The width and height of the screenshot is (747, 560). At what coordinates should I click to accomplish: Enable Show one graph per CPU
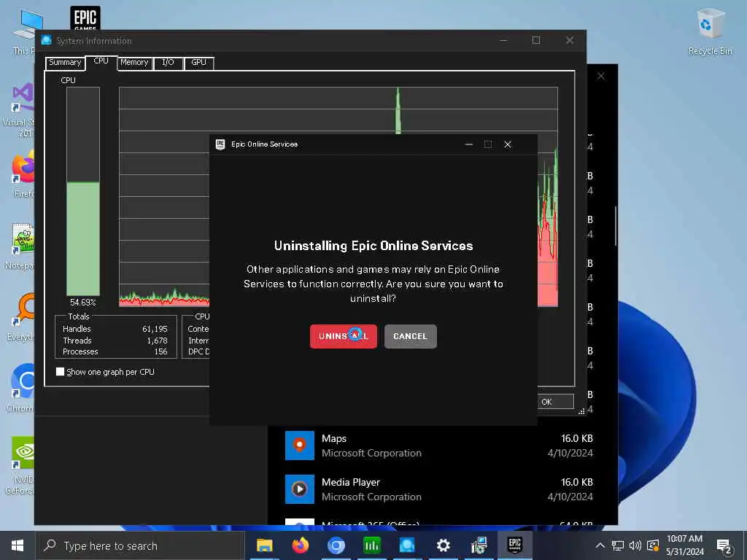60,371
